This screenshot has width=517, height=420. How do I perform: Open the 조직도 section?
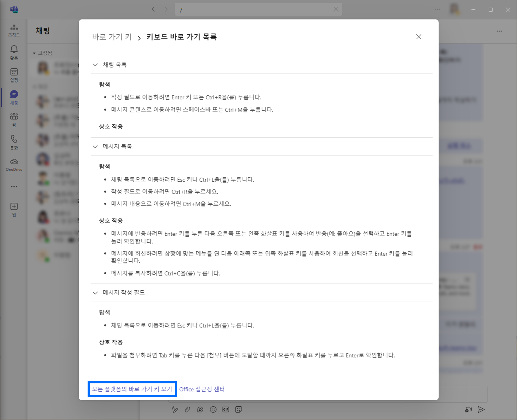(x=14, y=31)
